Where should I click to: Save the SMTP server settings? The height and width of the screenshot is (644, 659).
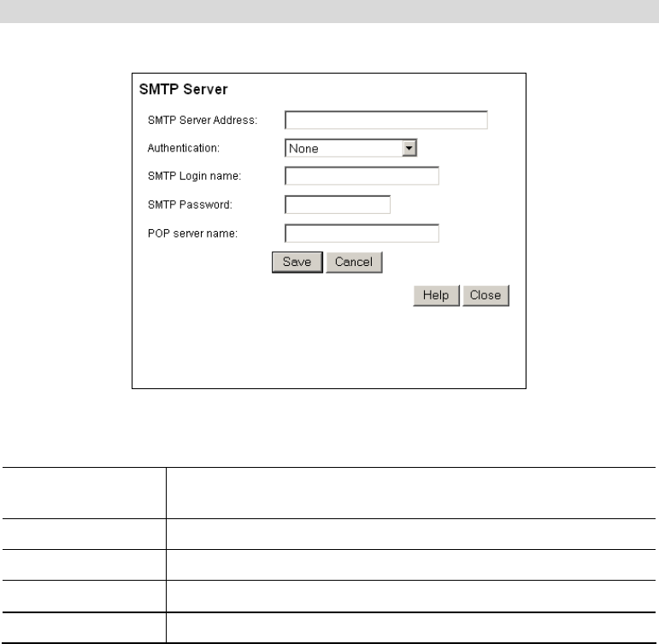[297, 262]
